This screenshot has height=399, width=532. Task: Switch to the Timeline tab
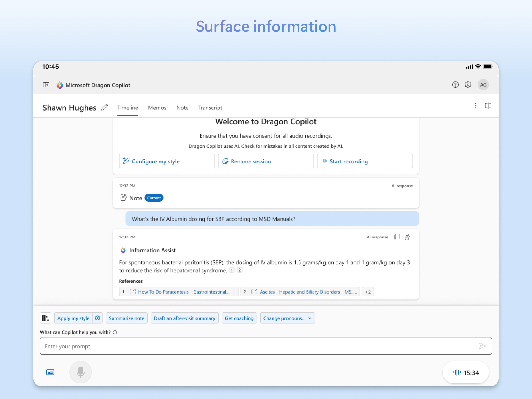point(128,108)
